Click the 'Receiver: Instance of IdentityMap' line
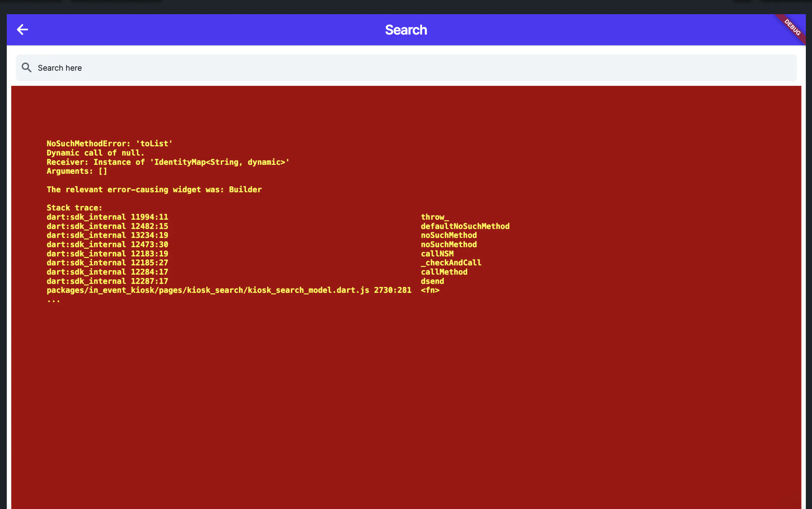 point(167,162)
